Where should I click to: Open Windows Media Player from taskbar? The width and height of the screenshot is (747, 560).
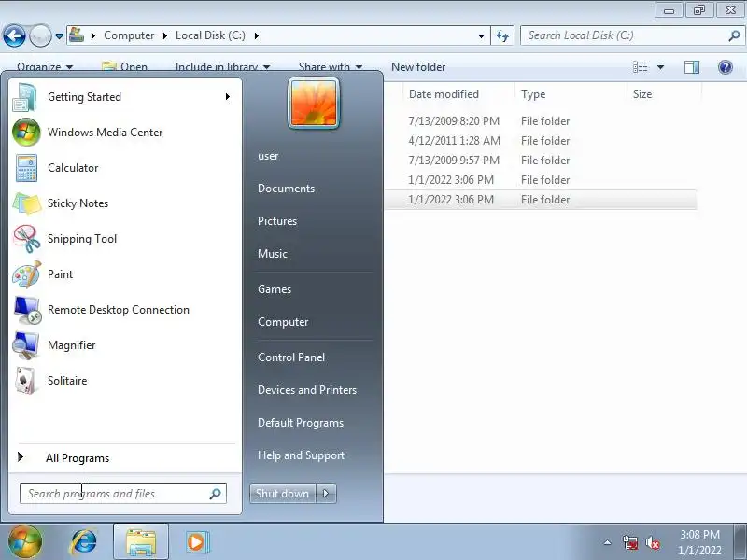196,542
